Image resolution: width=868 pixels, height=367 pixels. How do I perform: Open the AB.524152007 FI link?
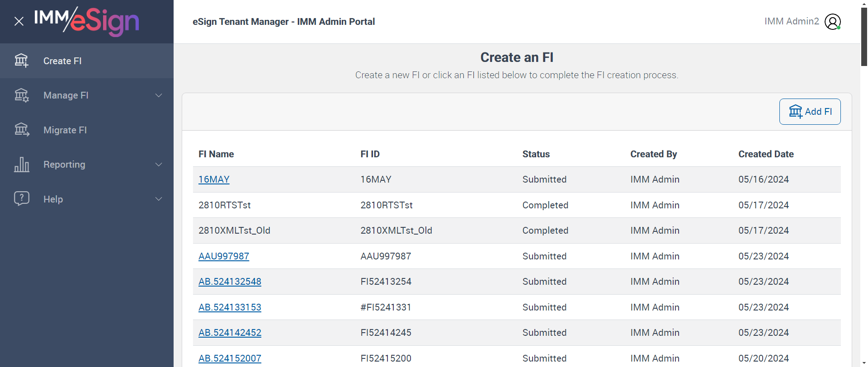click(230, 358)
